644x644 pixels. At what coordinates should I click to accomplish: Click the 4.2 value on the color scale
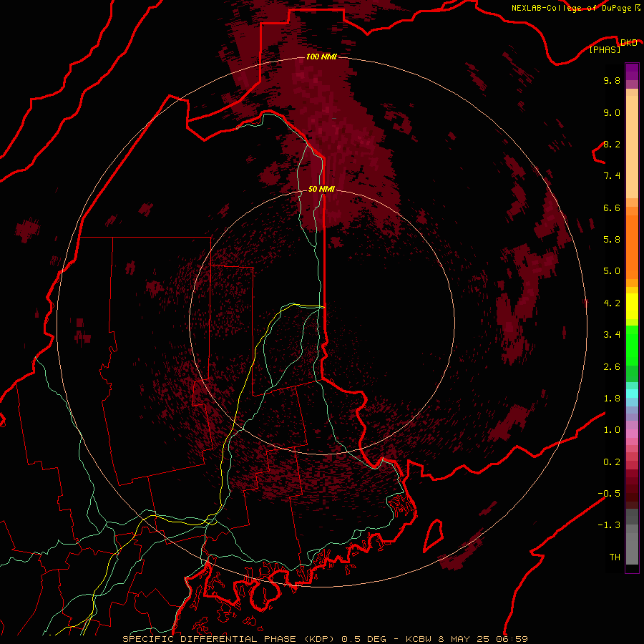pyautogui.click(x=612, y=303)
